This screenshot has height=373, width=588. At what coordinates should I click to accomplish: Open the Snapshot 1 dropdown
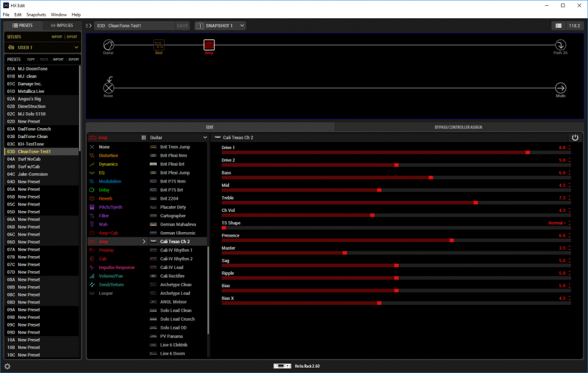click(x=220, y=25)
